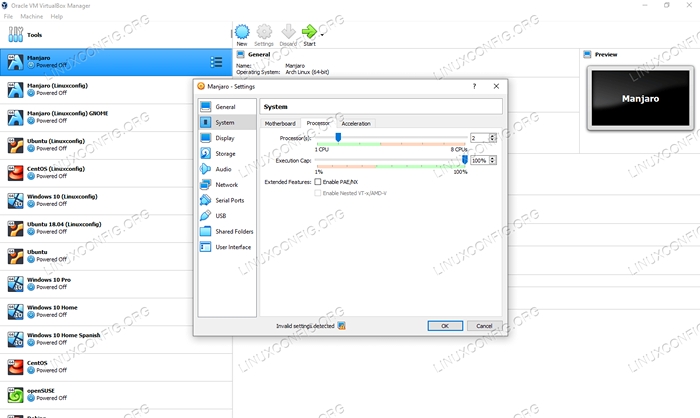Select the Manjaro (Linuxconfig) VM entry
The width and height of the screenshot is (700, 418).
[x=116, y=90]
